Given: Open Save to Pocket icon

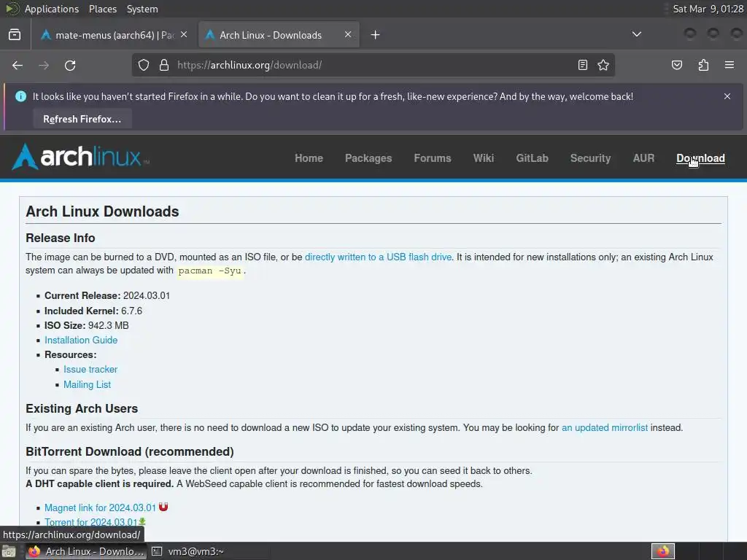Looking at the screenshot, I should pos(677,65).
